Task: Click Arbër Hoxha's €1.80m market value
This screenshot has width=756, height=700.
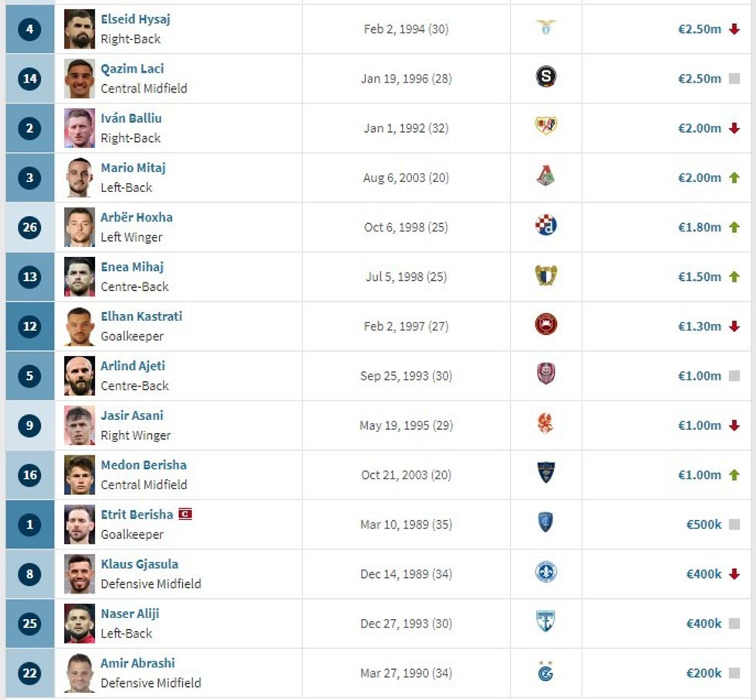Action: click(699, 227)
